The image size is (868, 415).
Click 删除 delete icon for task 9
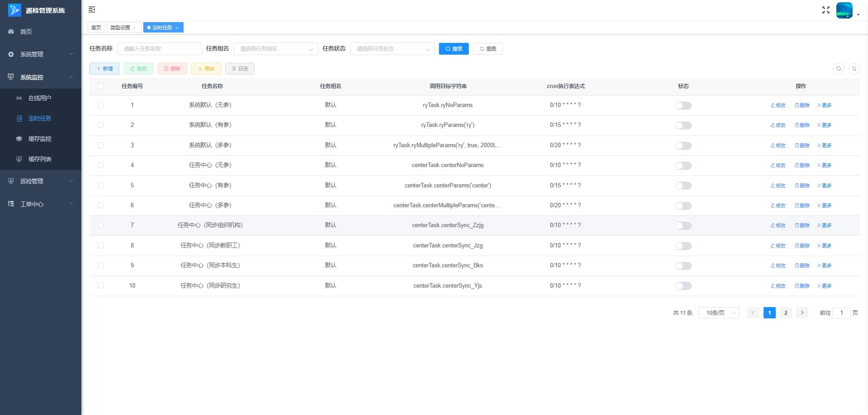pyautogui.click(x=802, y=266)
